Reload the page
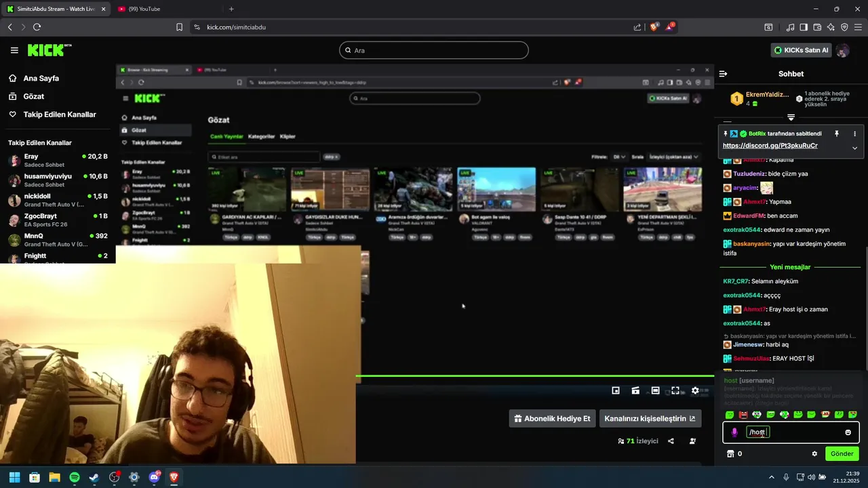 [x=37, y=27]
